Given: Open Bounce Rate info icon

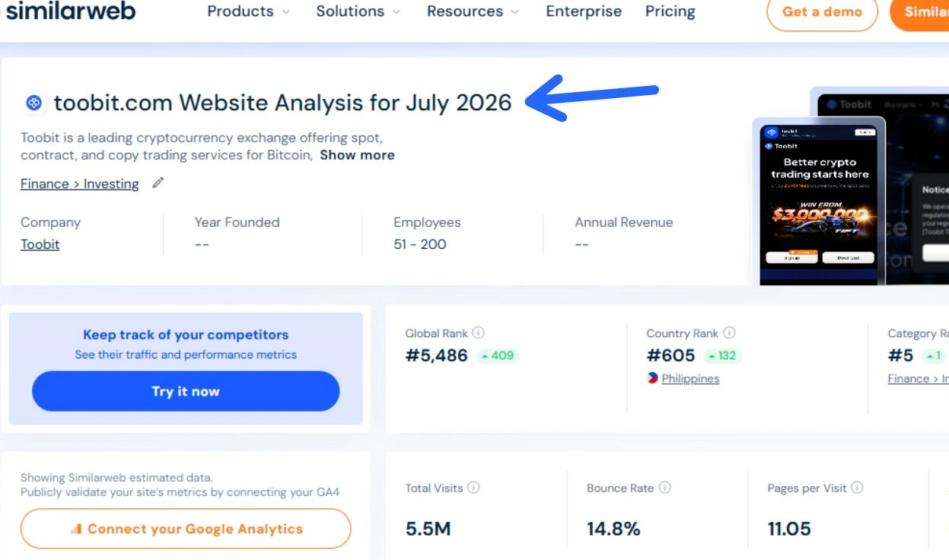Looking at the screenshot, I should [x=664, y=488].
